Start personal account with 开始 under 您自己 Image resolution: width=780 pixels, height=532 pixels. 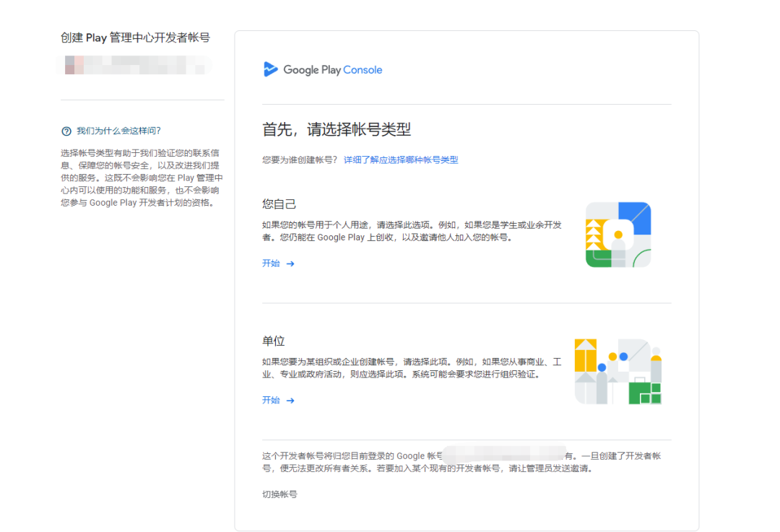pyautogui.click(x=271, y=263)
